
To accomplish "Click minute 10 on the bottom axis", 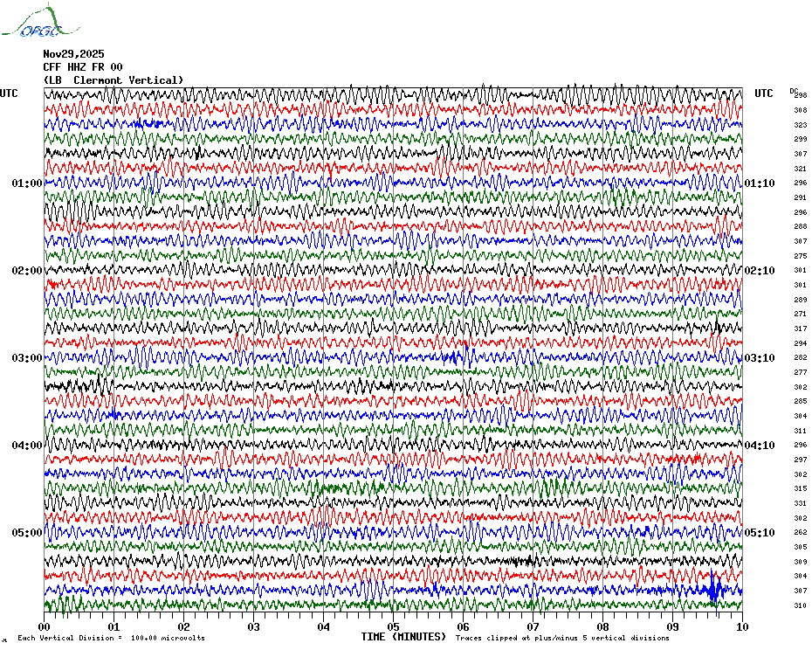I will [x=741, y=626].
